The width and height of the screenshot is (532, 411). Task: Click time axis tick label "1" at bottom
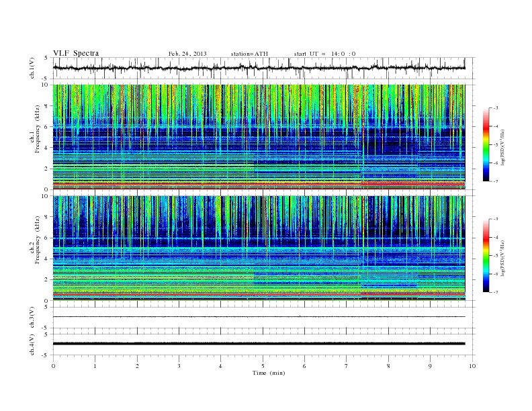95,366
